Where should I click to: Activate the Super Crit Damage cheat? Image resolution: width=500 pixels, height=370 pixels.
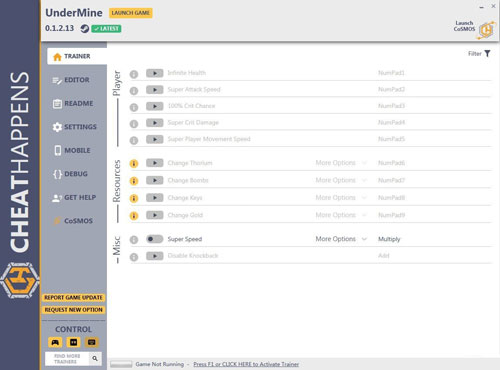pos(155,123)
